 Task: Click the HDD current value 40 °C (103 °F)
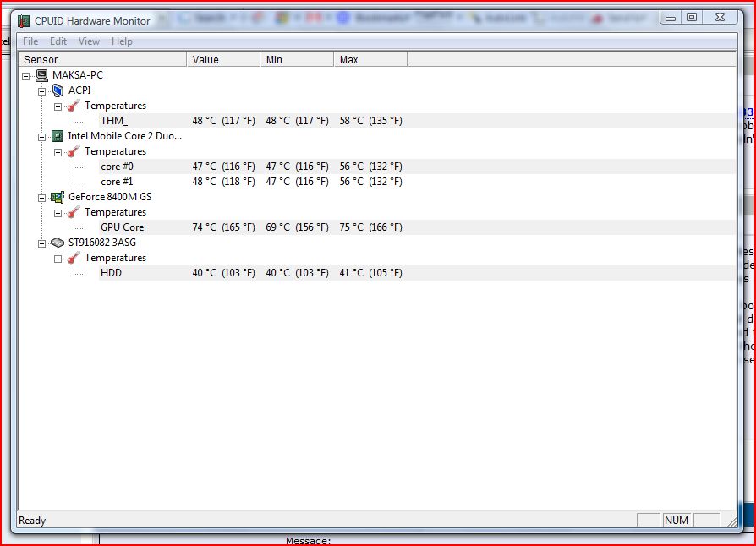tap(224, 273)
